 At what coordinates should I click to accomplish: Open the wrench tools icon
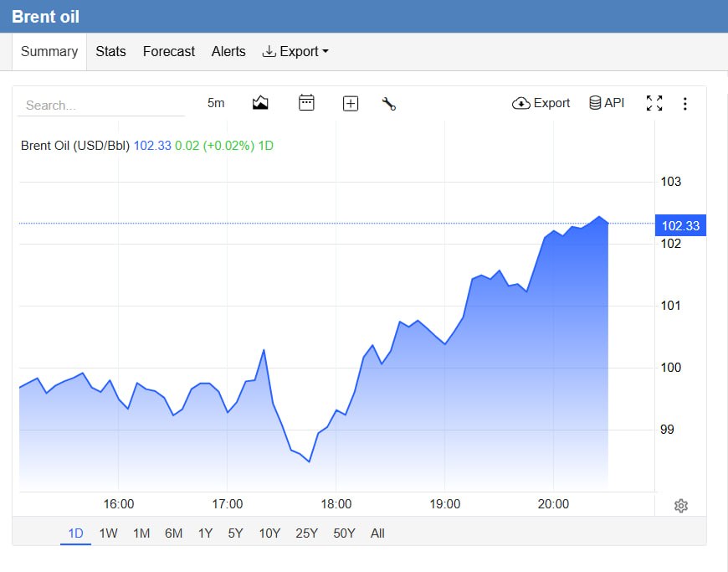[388, 103]
